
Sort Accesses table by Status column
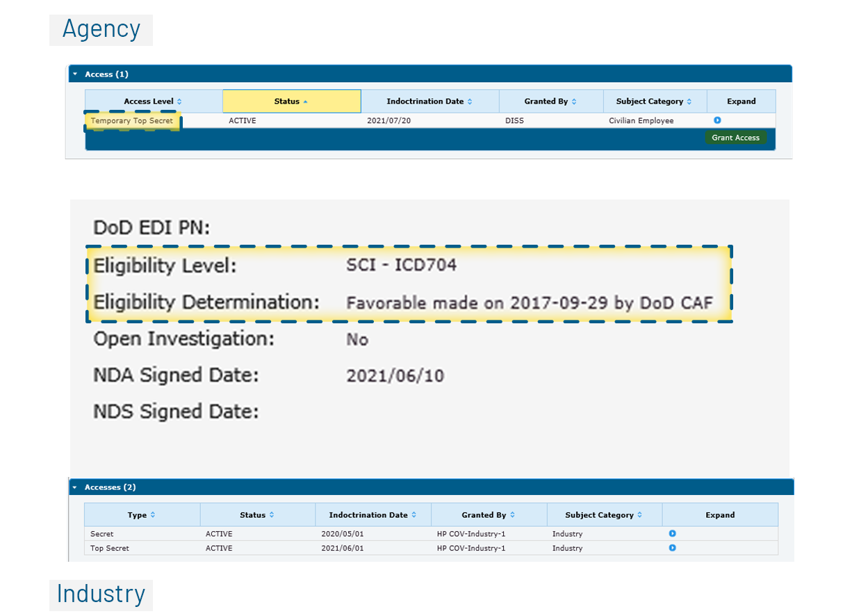pos(258,515)
